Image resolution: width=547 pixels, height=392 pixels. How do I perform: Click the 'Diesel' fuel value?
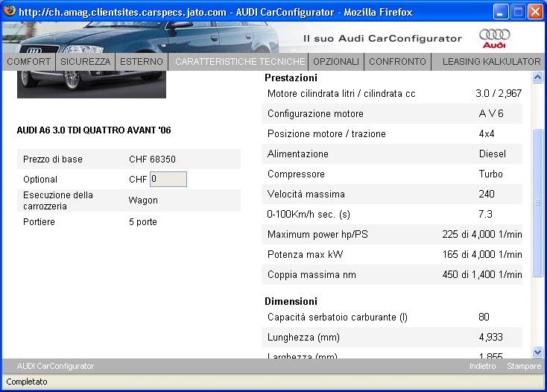click(493, 154)
